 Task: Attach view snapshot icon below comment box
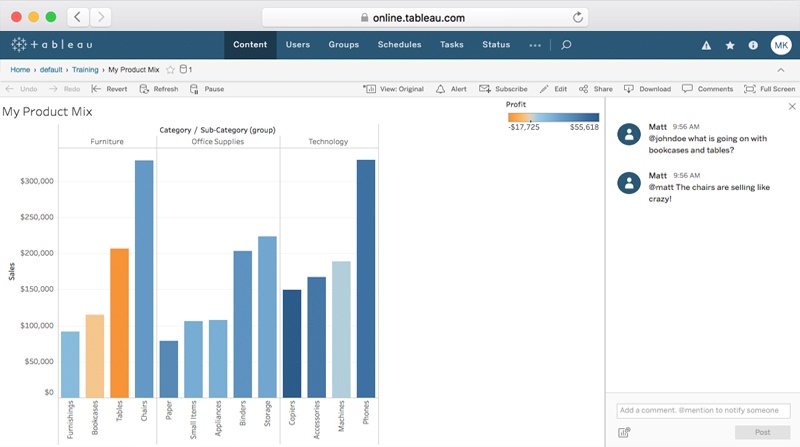point(624,432)
